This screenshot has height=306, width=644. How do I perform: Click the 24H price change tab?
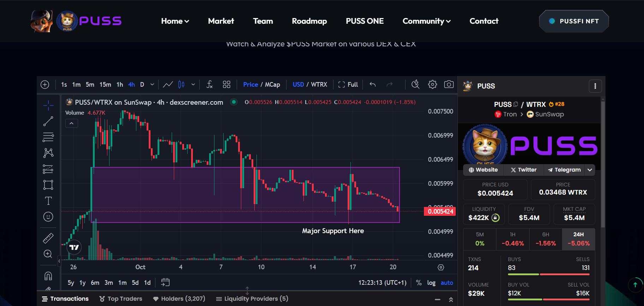point(579,239)
